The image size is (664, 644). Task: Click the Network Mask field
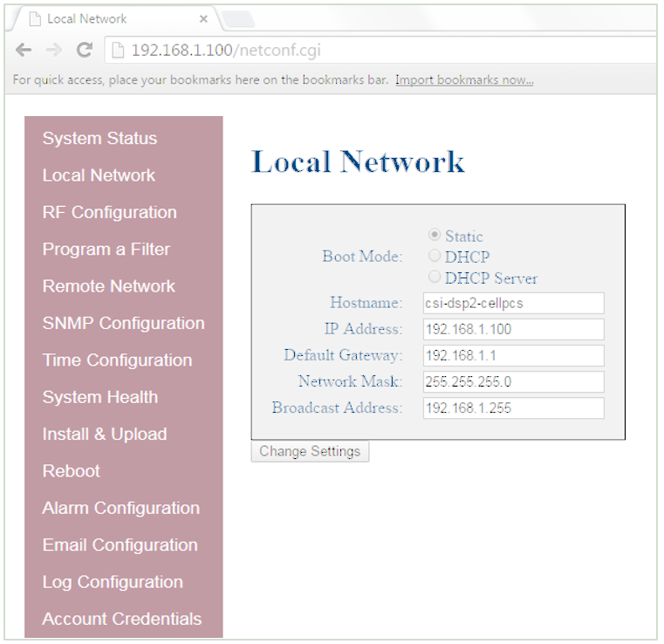(513, 382)
